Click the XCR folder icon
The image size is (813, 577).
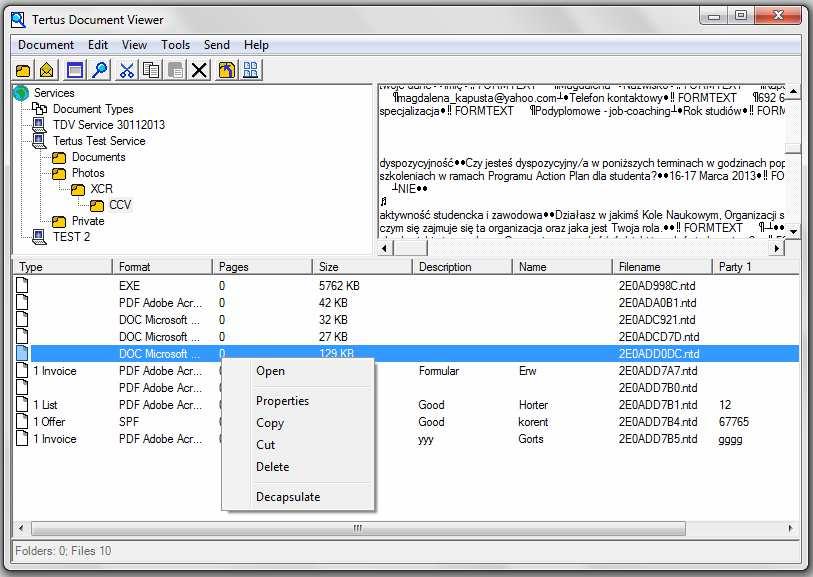point(78,189)
